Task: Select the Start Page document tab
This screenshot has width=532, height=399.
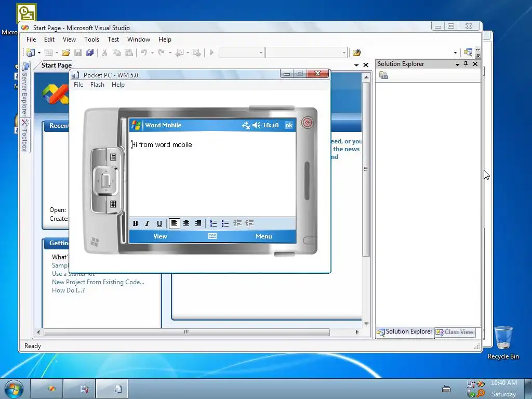Action: pos(56,65)
